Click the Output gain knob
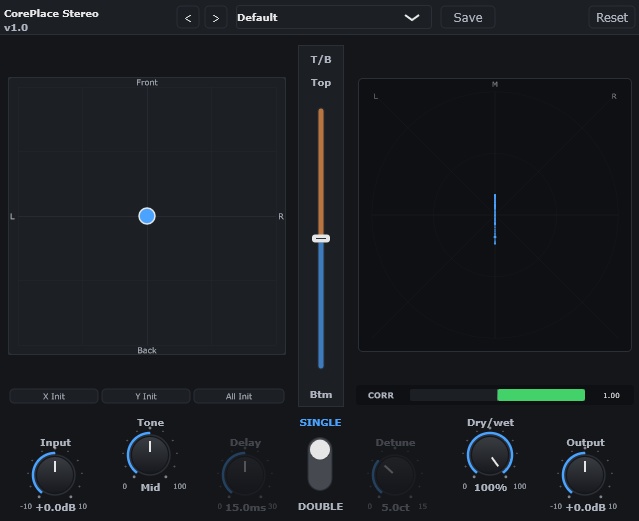Image resolution: width=639 pixels, height=521 pixels. (x=585, y=474)
